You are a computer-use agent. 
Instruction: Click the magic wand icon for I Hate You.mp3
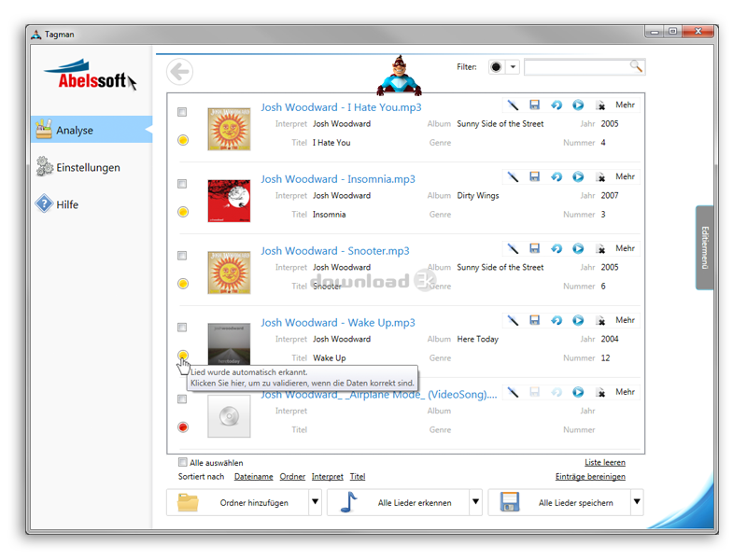coord(513,105)
